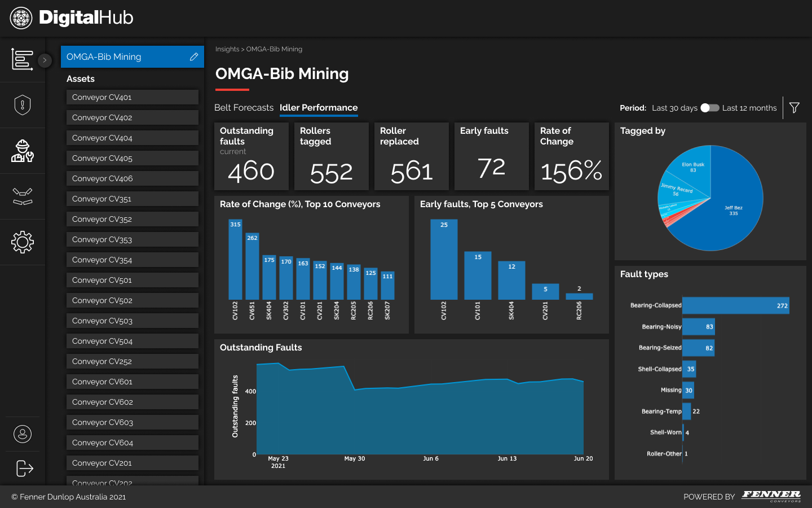The image size is (812, 508).
Task: Select Conveyor CV603 in assets list
Action: (133, 422)
